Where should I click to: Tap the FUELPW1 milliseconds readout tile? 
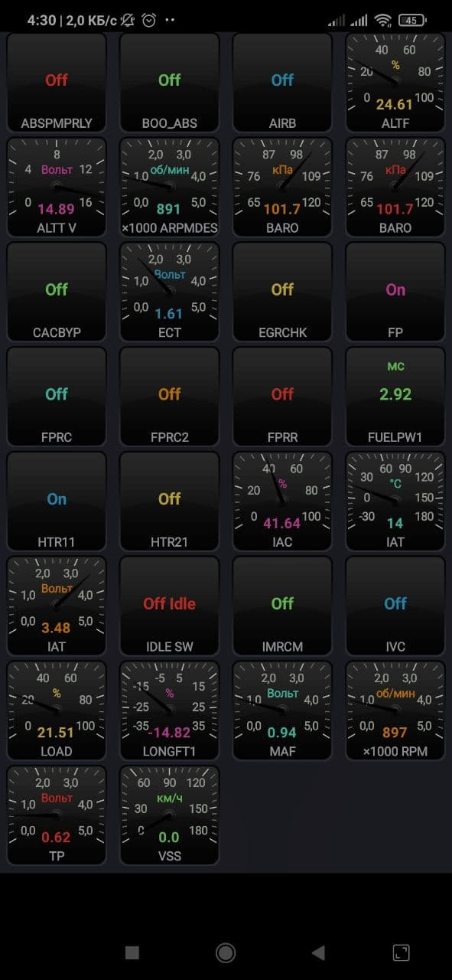(x=395, y=397)
